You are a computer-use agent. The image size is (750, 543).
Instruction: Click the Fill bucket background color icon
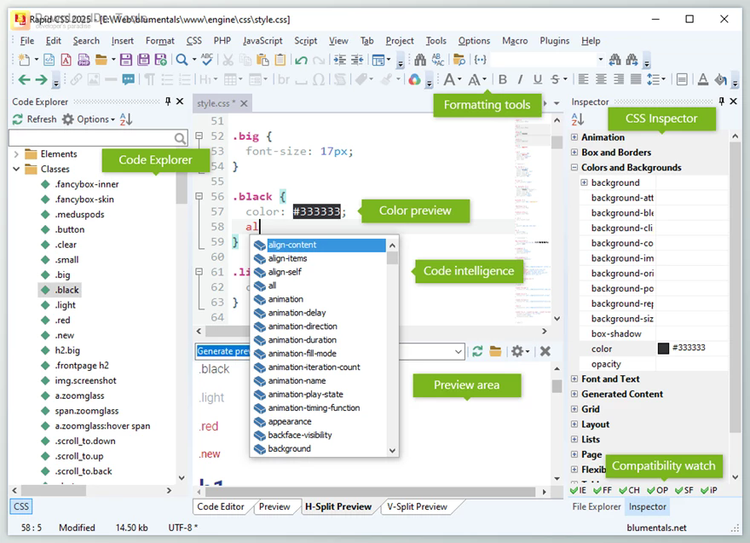[x=720, y=79]
